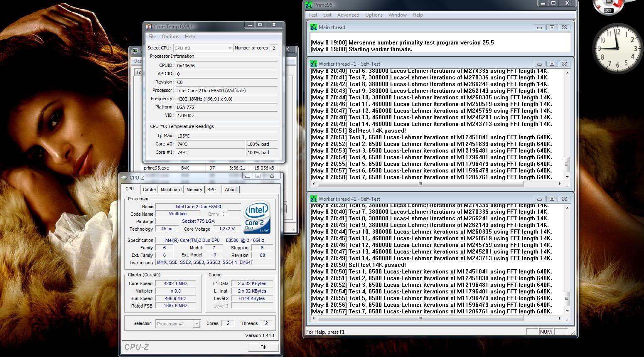This screenshot has height=357, width=644.
Task: Click the Tj. Max value 105°C
Action: [226, 136]
